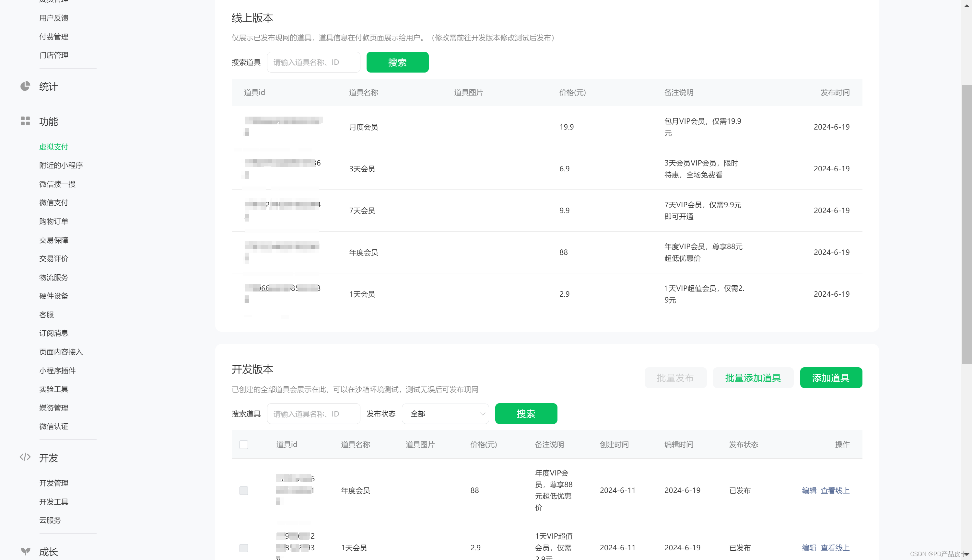Click 3天会员 name in 线上版本 table

tap(362, 169)
